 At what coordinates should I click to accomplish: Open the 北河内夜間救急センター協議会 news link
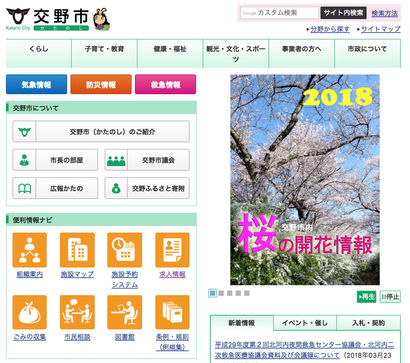pos(304,350)
